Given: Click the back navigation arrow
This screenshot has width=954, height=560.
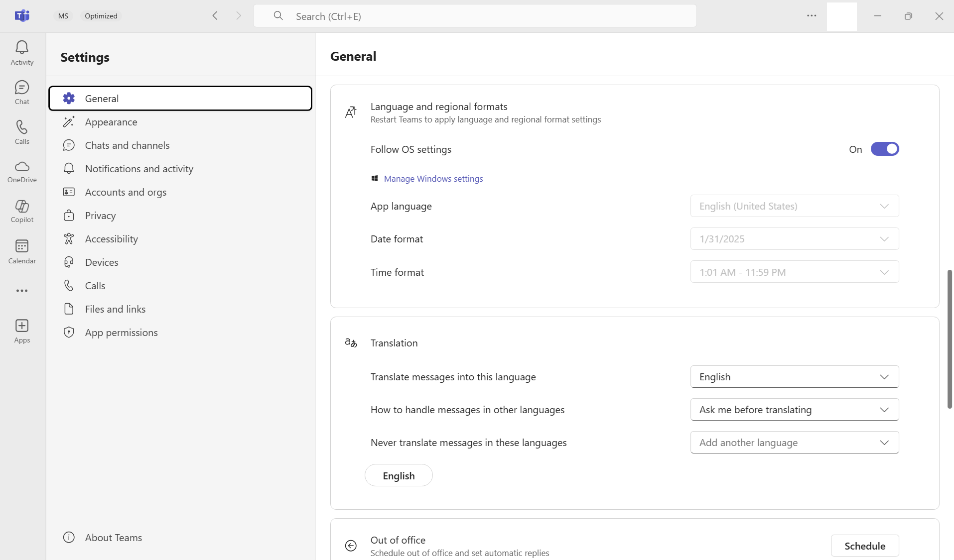Looking at the screenshot, I should tap(215, 16).
